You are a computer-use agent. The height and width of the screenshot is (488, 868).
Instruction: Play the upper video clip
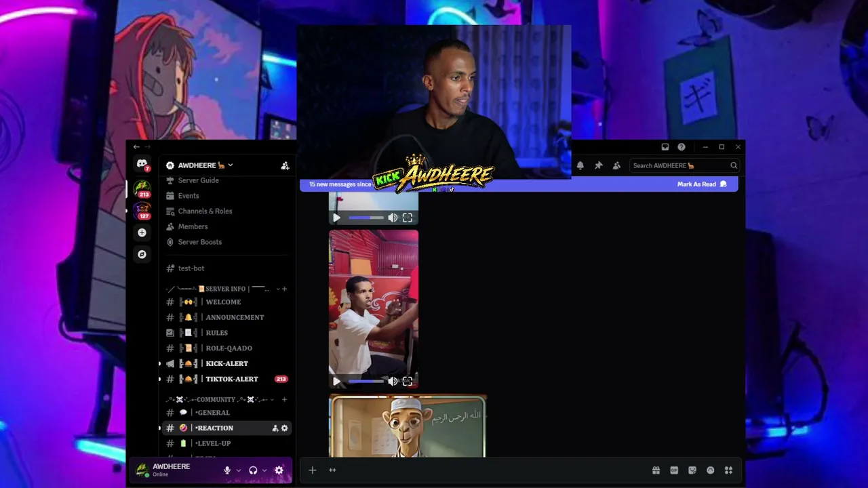coord(336,218)
